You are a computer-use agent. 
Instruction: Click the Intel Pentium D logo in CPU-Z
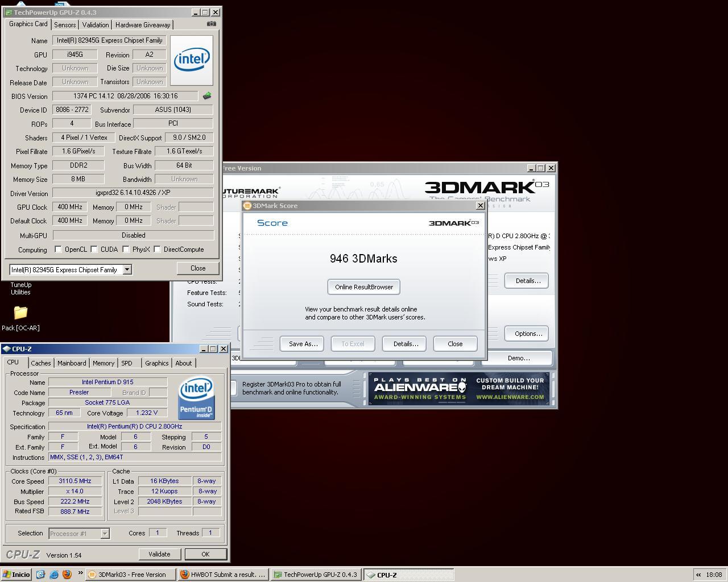click(196, 398)
